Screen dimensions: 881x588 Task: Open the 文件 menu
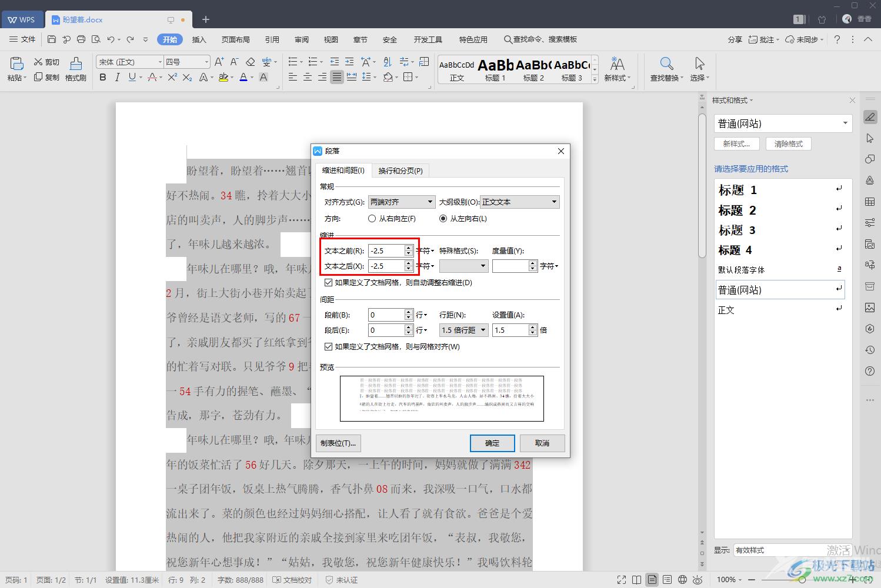tap(22, 39)
